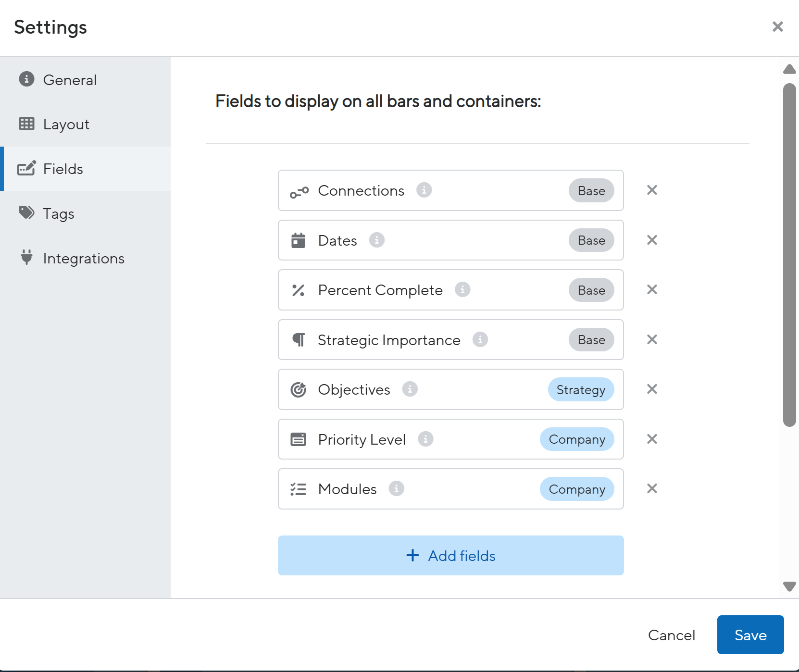799x672 pixels.
Task: Click the Connections key icon
Action: (299, 191)
